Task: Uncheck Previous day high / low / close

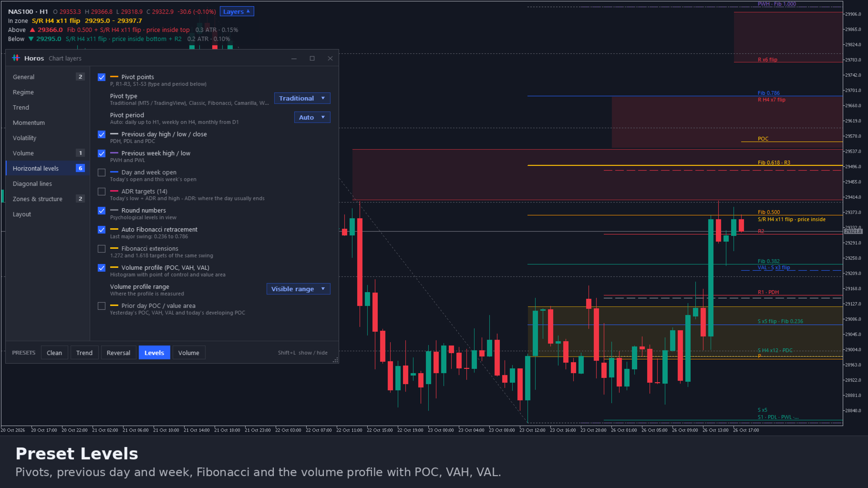Action: [102, 134]
